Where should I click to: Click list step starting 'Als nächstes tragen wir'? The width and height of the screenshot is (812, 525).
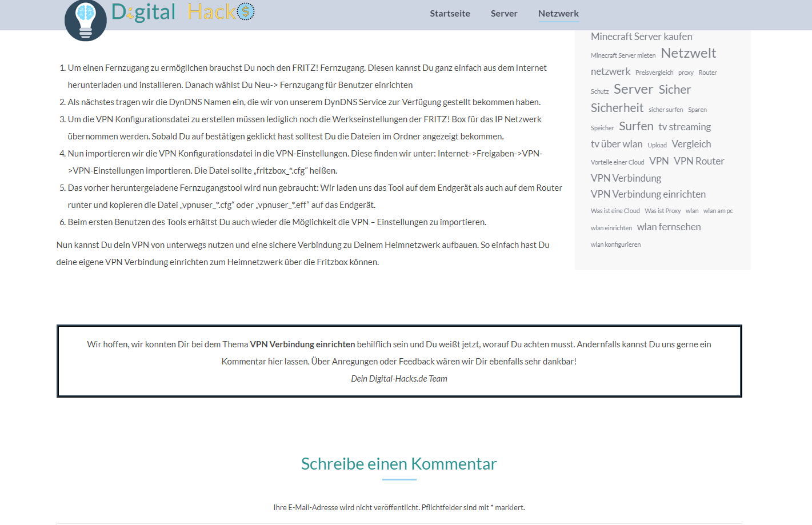click(x=304, y=102)
